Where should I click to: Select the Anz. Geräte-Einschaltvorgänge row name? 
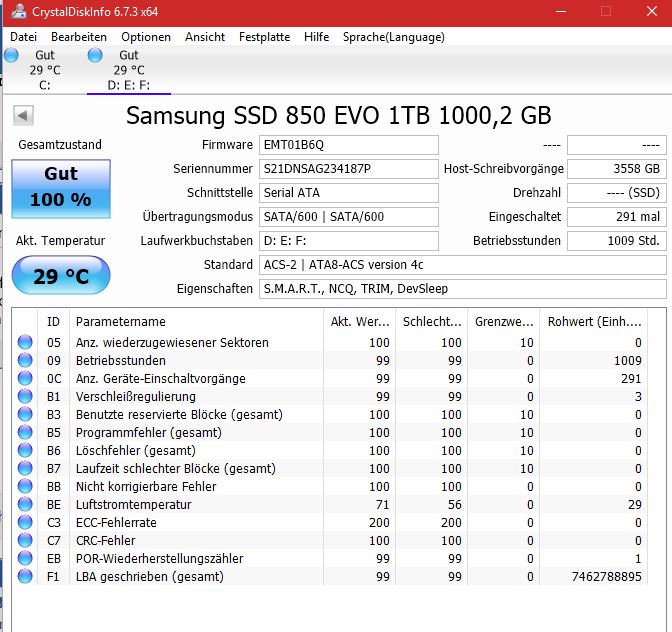point(161,379)
